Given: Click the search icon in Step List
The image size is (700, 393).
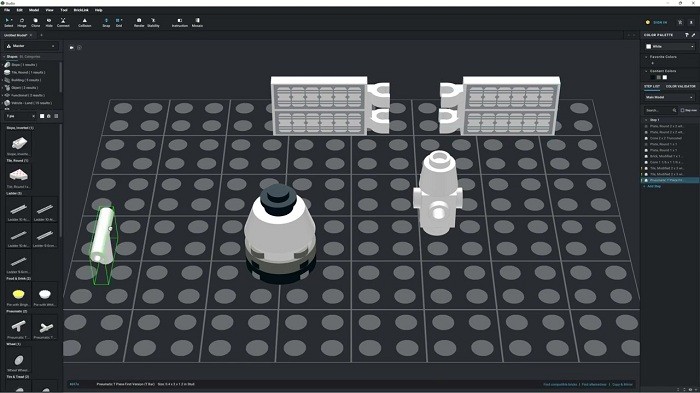Looking at the screenshot, I should [674, 110].
